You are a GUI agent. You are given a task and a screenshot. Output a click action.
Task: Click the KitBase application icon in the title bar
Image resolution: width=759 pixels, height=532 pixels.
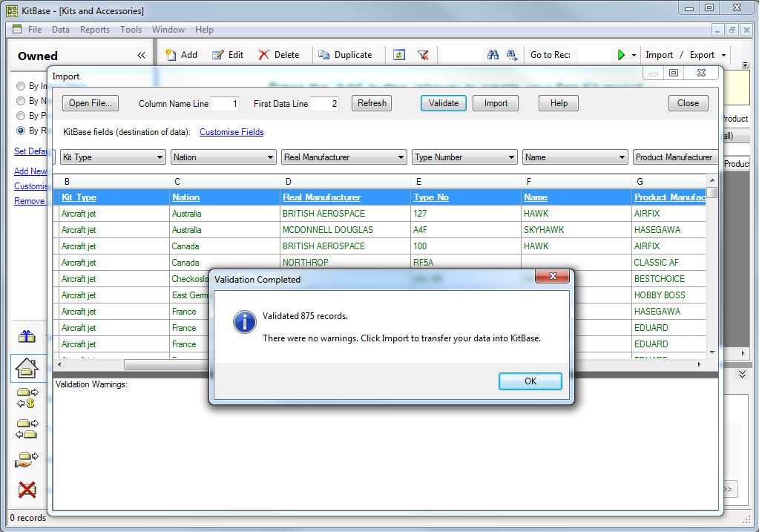tap(12, 10)
